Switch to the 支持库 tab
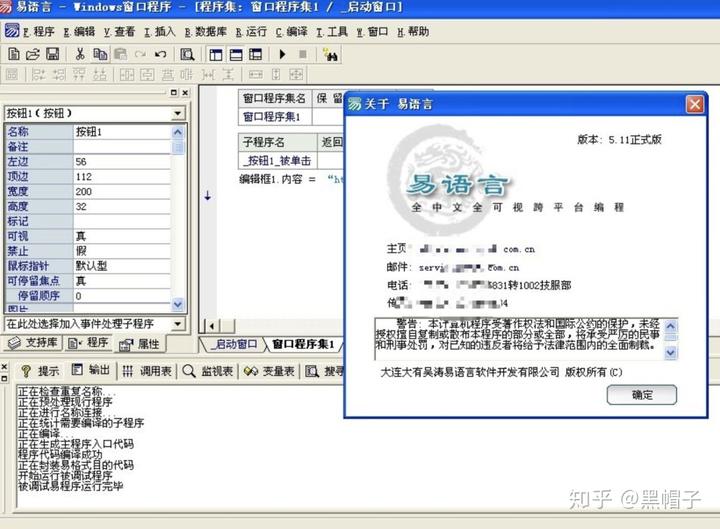Screen dimensions: 720x529 tap(33, 343)
